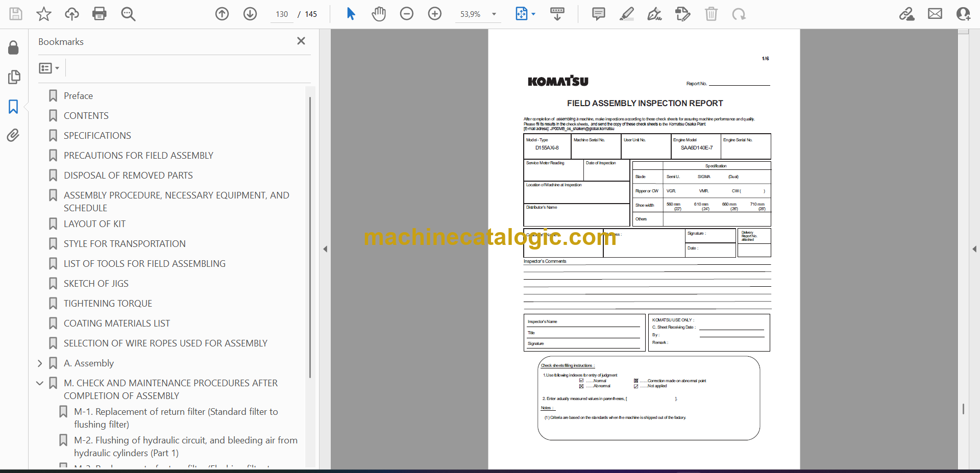
Task: Click the scrolling mode keyboard icon
Action: [x=557, y=14]
